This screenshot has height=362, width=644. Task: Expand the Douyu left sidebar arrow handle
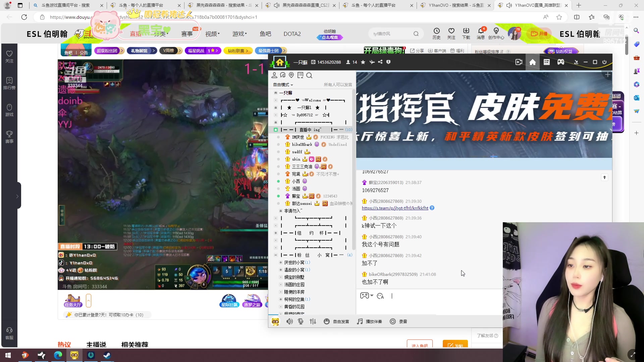click(x=17, y=196)
